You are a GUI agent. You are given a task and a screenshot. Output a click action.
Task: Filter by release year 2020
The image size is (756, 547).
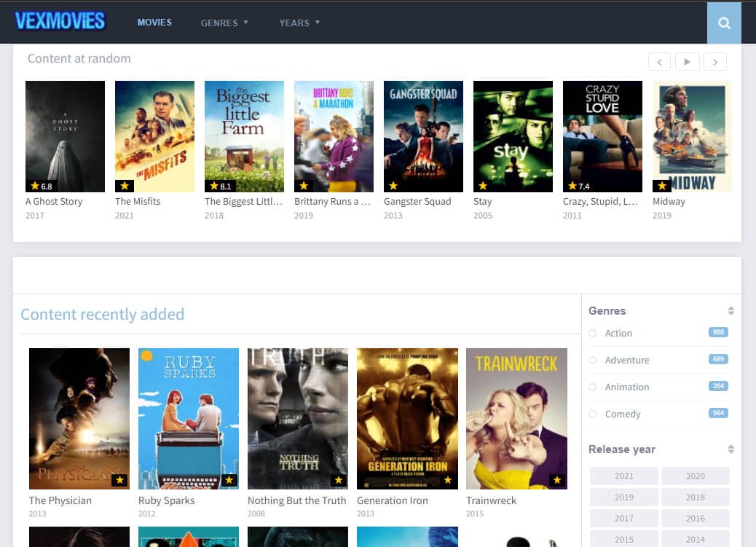[x=696, y=476]
